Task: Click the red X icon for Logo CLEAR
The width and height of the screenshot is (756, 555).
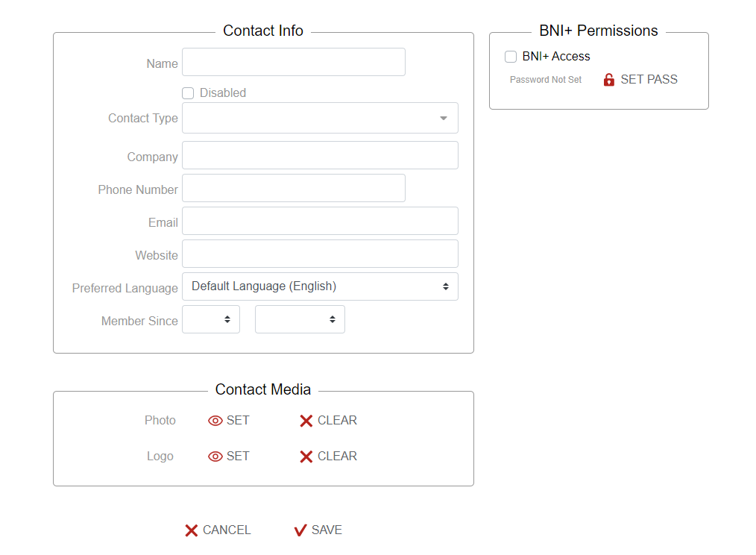Action: tap(306, 457)
